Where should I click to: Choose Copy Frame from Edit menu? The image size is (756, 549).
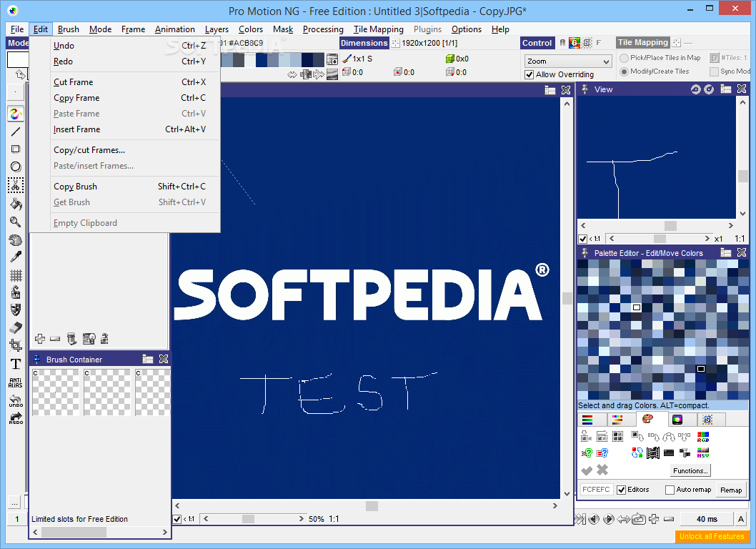[76, 98]
